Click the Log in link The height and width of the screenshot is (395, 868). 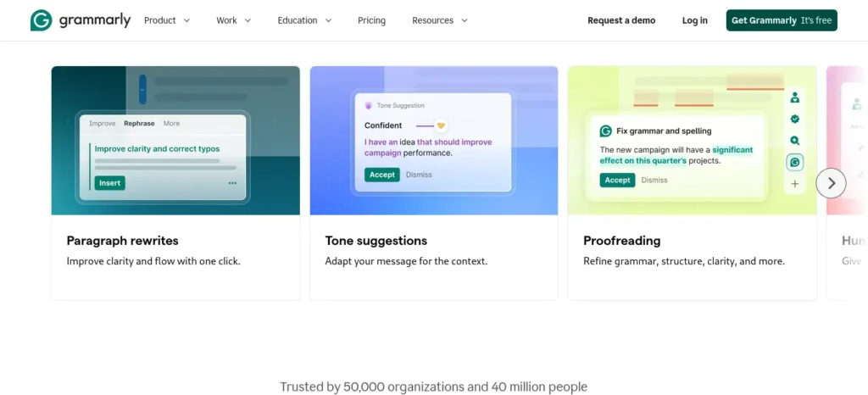tap(694, 20)
